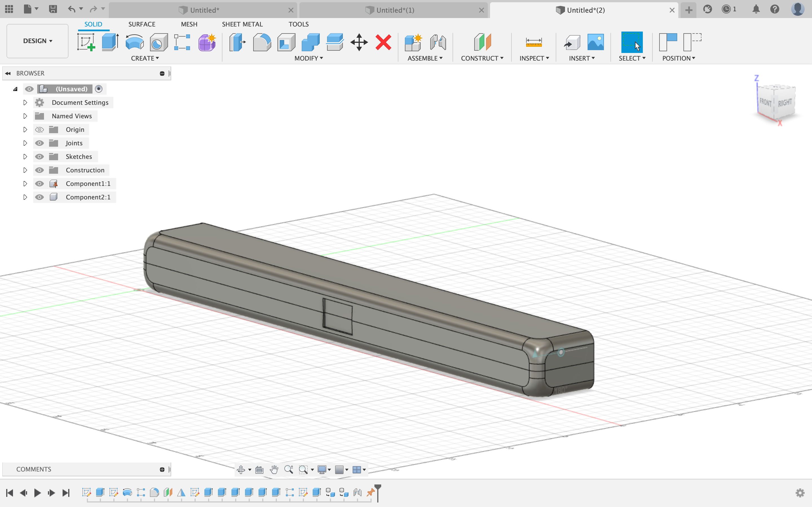The width and height of the screenshot is (812, 507).
Task: Open the Measure tool
Action: point(533,42)
